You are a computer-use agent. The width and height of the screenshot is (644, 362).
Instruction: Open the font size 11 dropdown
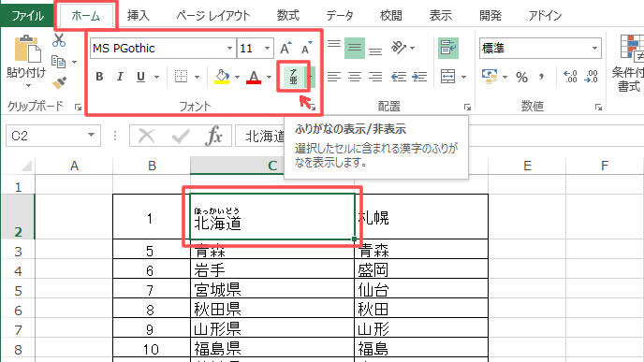268,49
